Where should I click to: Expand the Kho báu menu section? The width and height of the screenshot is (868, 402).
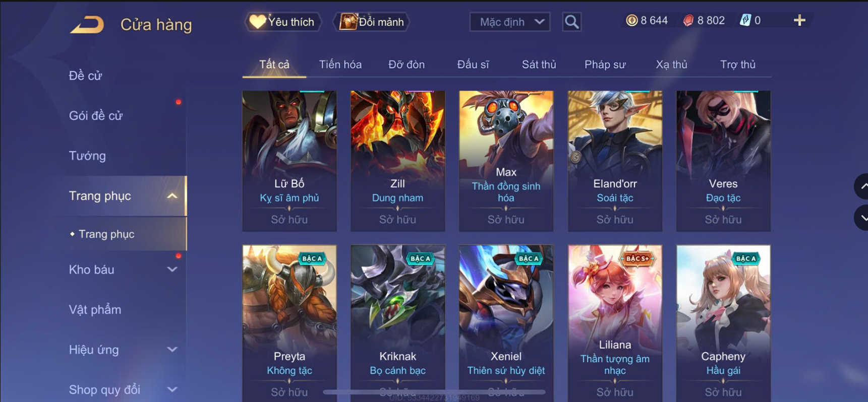[x=123, y=270]
